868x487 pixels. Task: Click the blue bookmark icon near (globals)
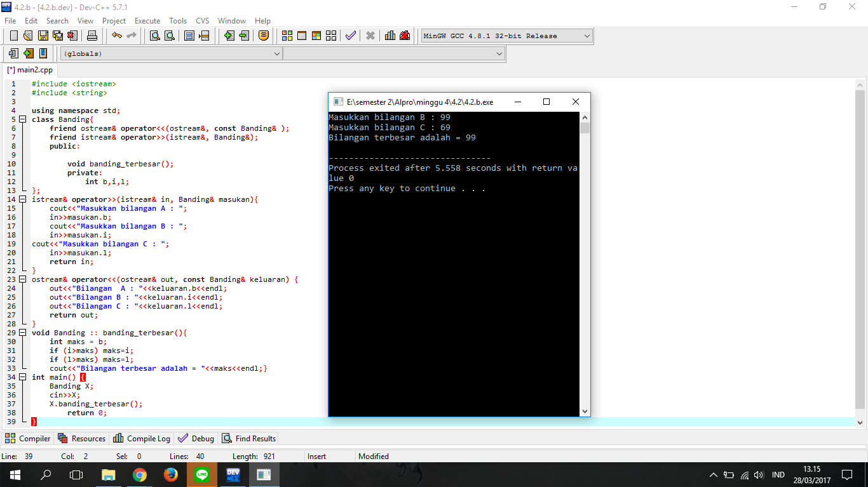coord(43,53)
